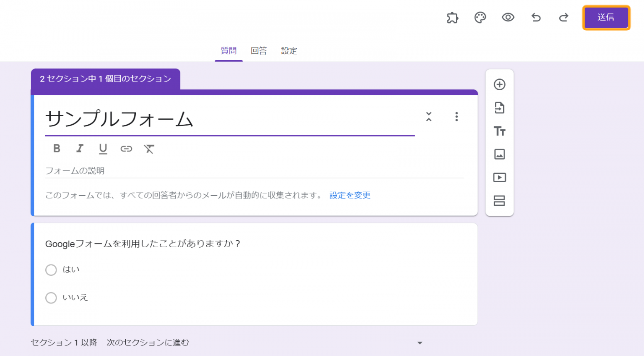This screenshot has height=356, width=644.
Task: Preview the form with the eye icon
Action: click(x=508, y=18)
